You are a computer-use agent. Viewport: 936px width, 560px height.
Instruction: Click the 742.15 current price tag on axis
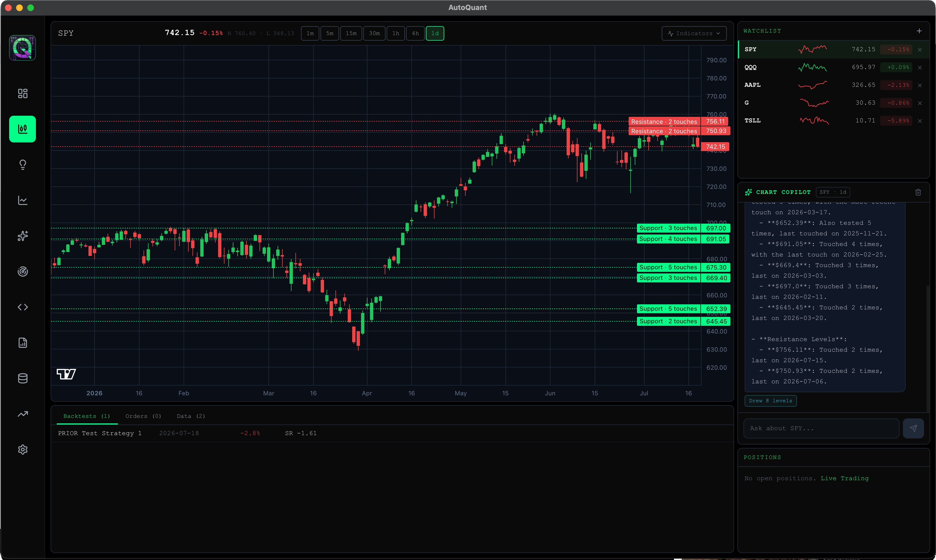coord(715,147)
